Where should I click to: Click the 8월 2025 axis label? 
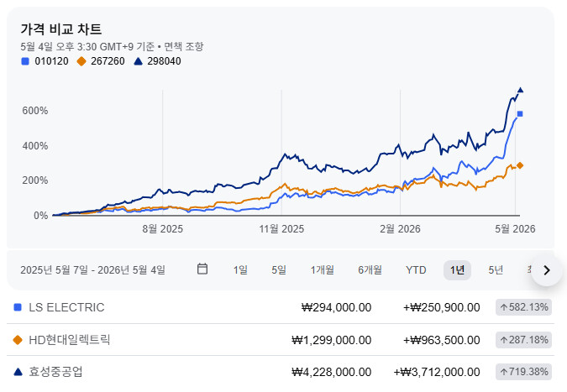pyautogui.click(x=163, y=229)
